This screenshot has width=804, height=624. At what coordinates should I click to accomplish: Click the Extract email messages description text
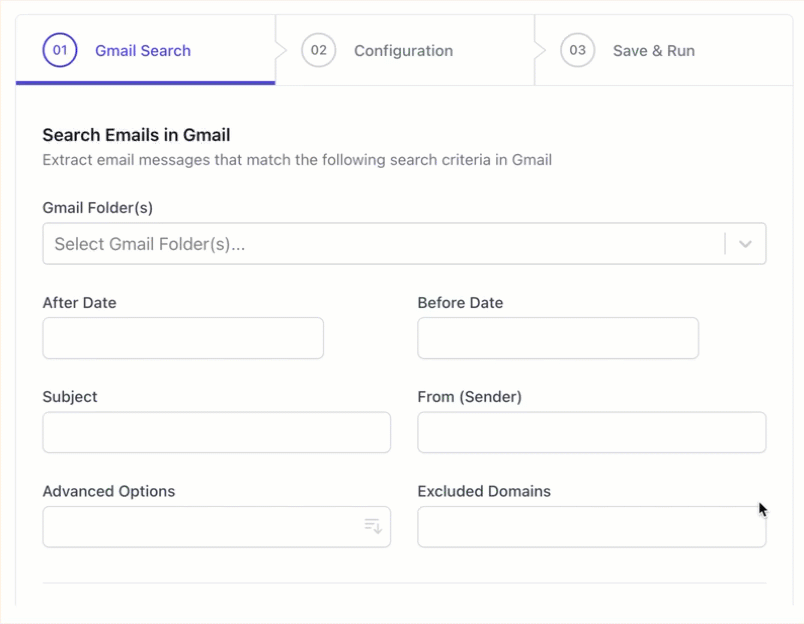pyautogui.click(x=297, y=160)
